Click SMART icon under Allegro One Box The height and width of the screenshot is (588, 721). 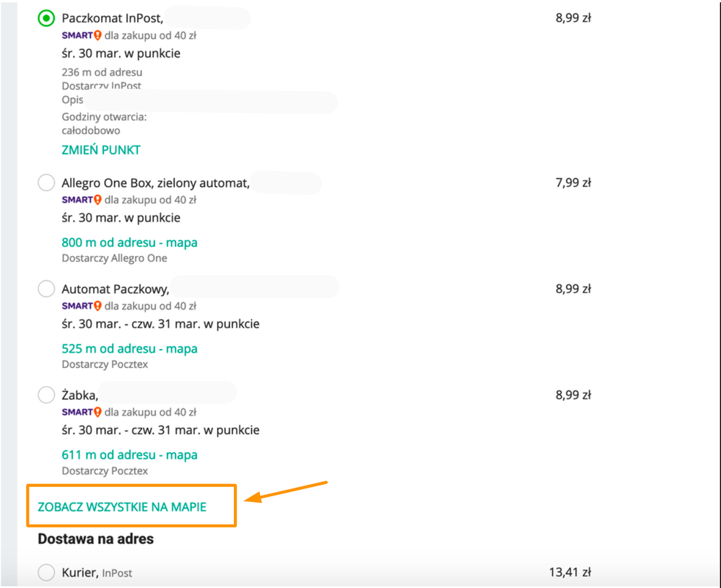click(82, 200)
